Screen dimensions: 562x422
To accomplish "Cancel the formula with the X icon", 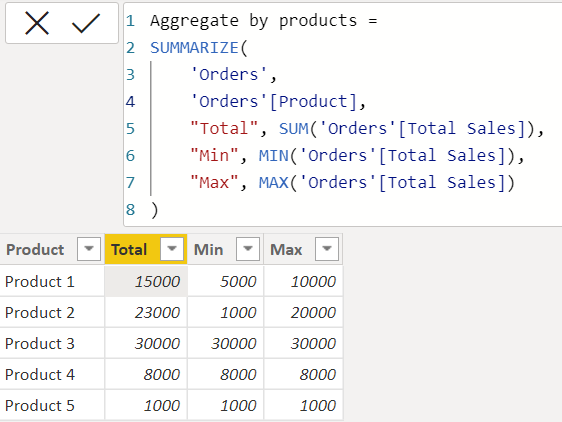I will coord(37,23).
